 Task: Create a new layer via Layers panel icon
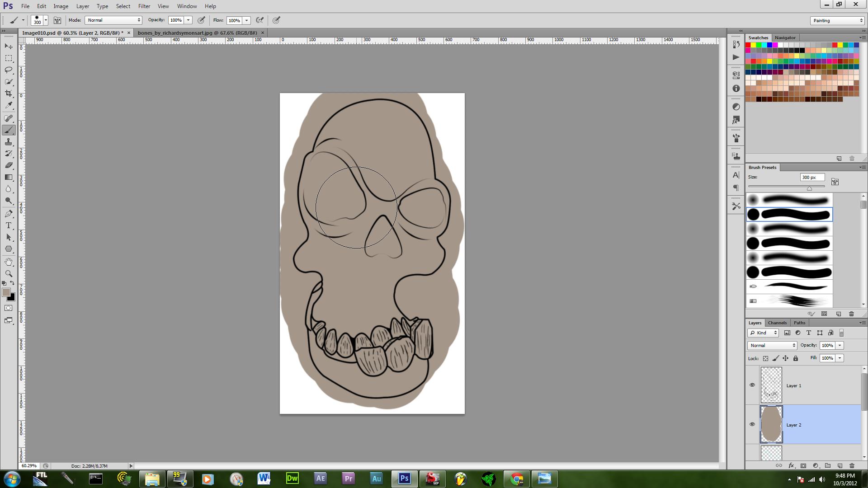(840, 465)
